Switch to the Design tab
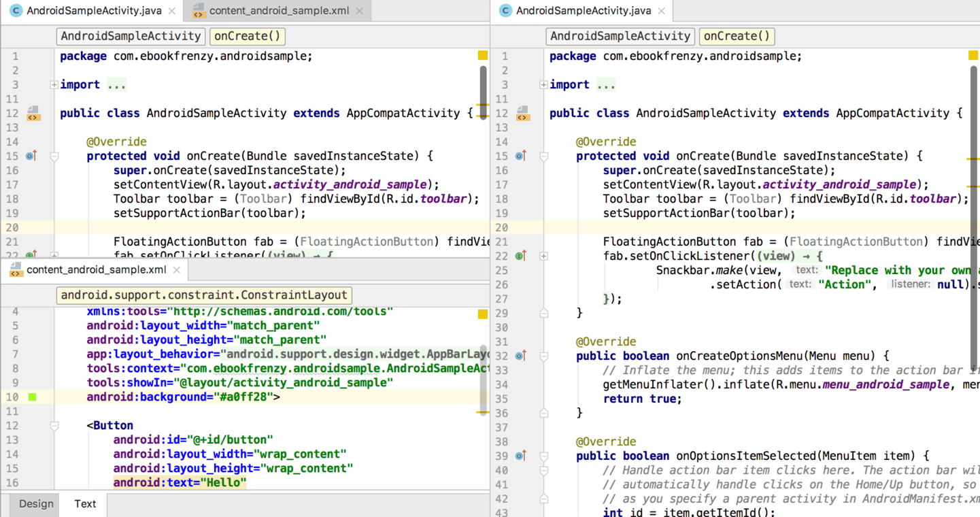980x517 pixels. pyautogui.click(x=36, y=504)
